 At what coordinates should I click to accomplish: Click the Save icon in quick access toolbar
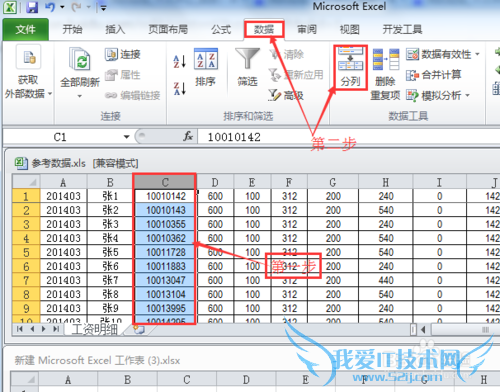click(32, 7)
